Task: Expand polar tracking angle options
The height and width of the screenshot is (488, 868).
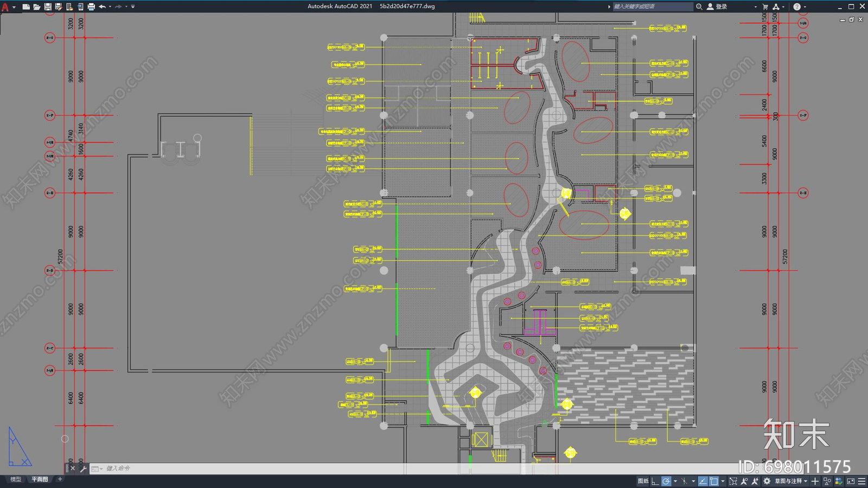Action: pyautogui.click(x=675, y=481)
